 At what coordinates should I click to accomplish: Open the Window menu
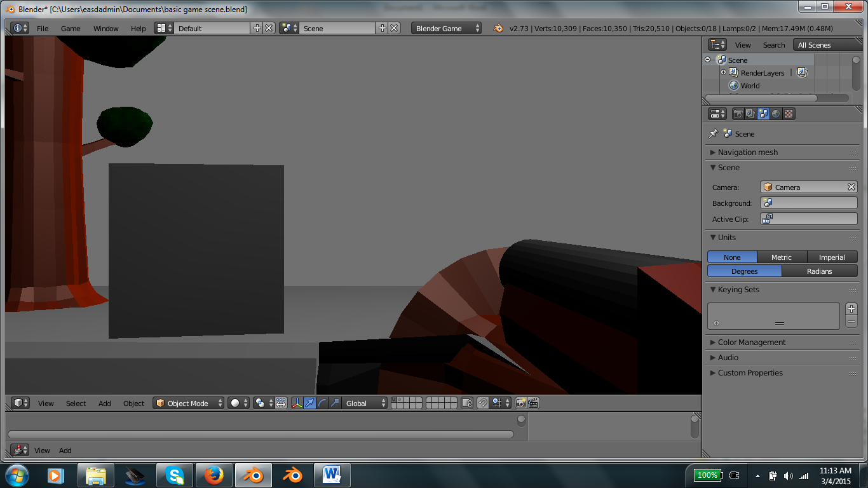pyautogui.click(x=106, y=28)
